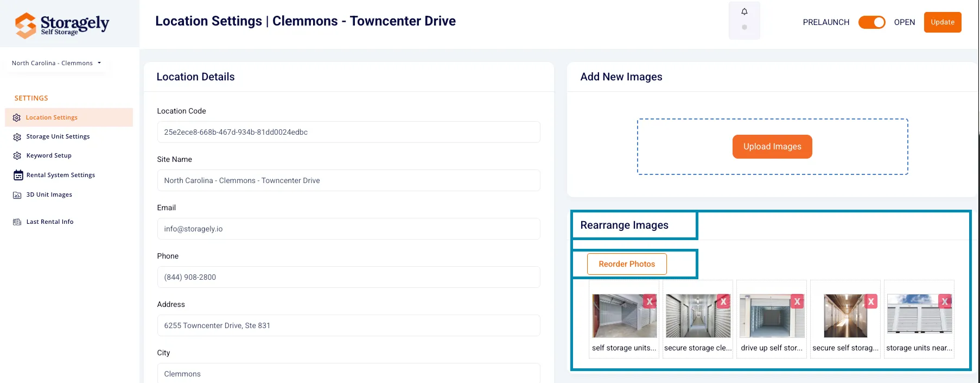
Task: Click gear icon beside Storage Unit Settings
Action: pos(17,137)
